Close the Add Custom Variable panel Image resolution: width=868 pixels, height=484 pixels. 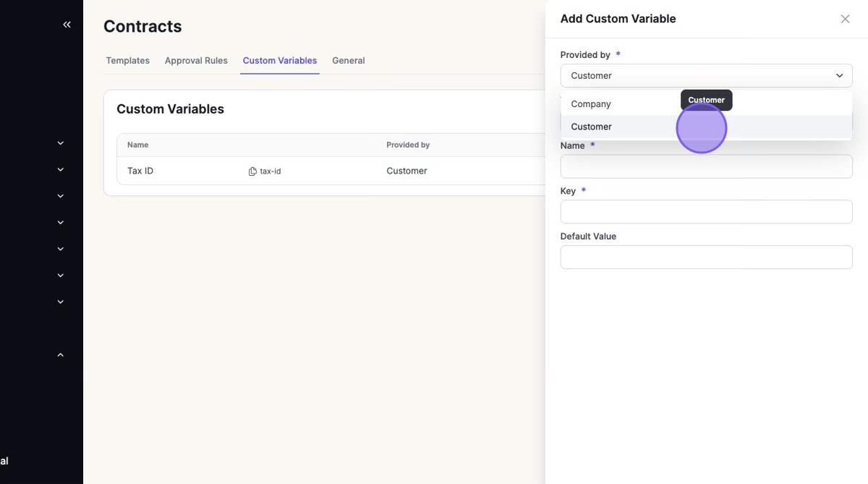coord(845,19)
